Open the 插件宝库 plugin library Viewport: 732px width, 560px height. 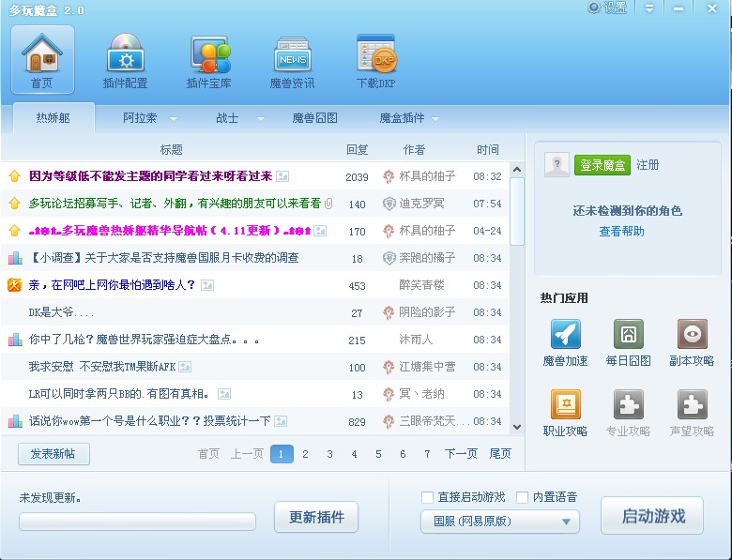[x=208, y=61]
